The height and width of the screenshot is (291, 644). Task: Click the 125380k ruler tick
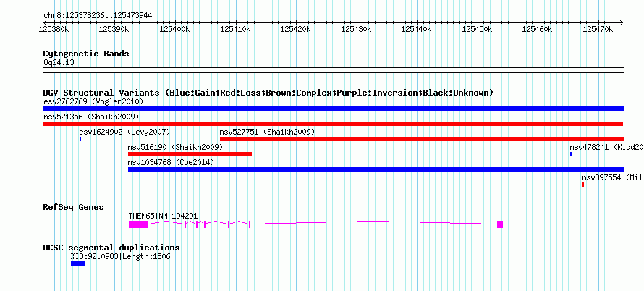click(54, 29)
